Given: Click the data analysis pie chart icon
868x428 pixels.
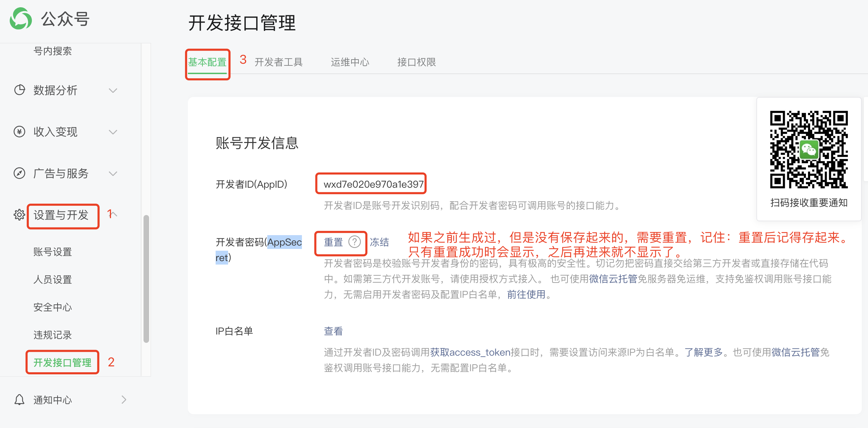Looking at the screenshot, I should tap(19, 90).
